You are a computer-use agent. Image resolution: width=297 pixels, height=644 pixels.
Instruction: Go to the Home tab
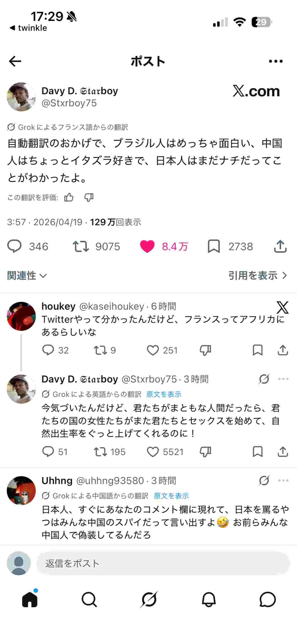[30, 599]
